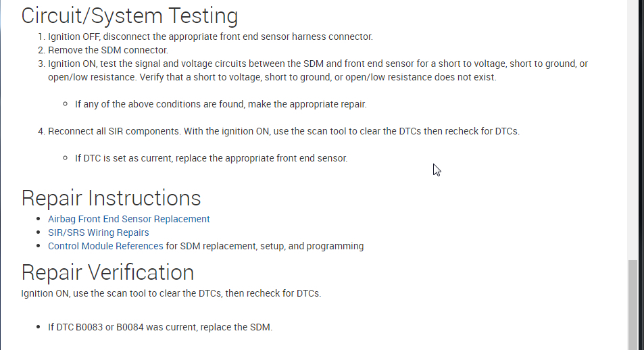Click the 'Remove the SDM connector' step
The width and height of the screenshot is (644, 350).
coord(108,50)
